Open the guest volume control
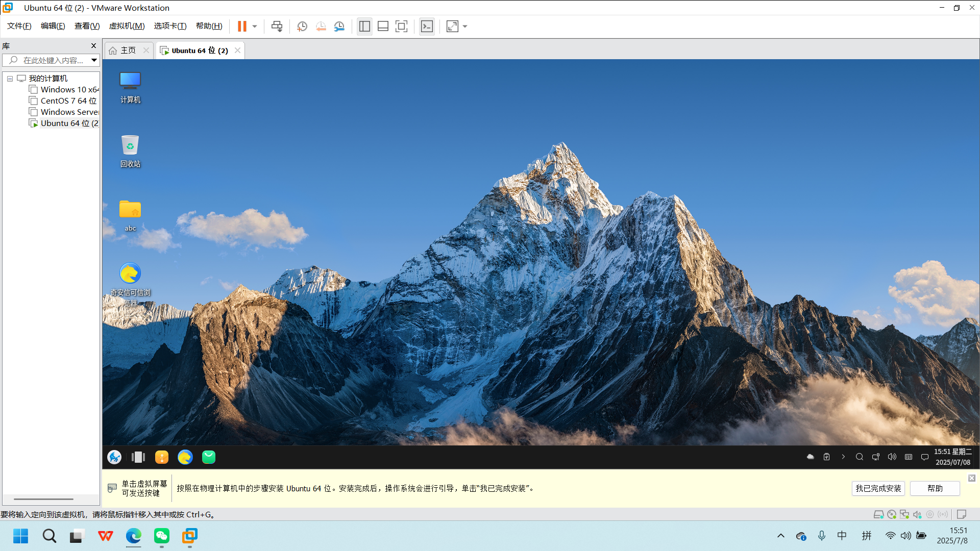Screen dimensions: 980x551 click(x=892, y=457)
